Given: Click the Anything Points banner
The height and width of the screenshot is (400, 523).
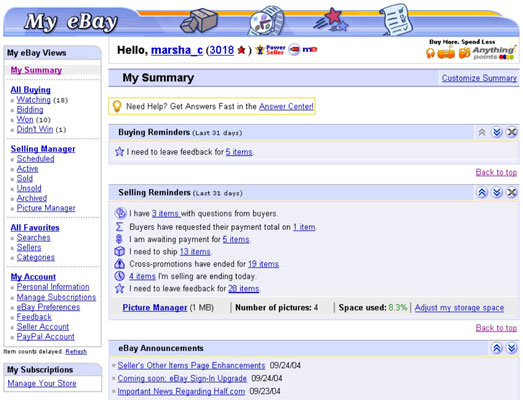Looking at the screenshot, I should pyautogui.click(x=471, y=50).
